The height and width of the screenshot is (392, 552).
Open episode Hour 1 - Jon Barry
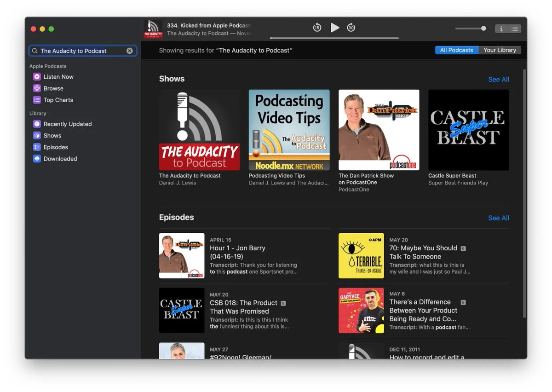[x=237, y=252]
